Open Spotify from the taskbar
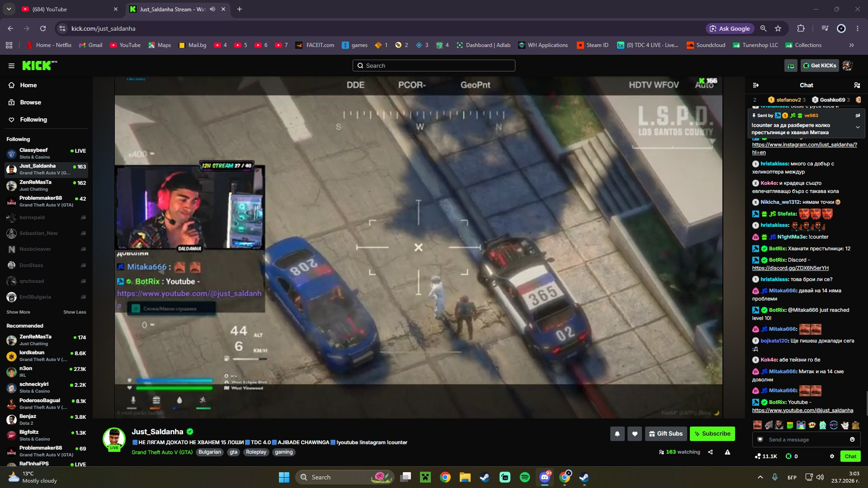Viewport: 868px width, 488px height. [525, 477]
